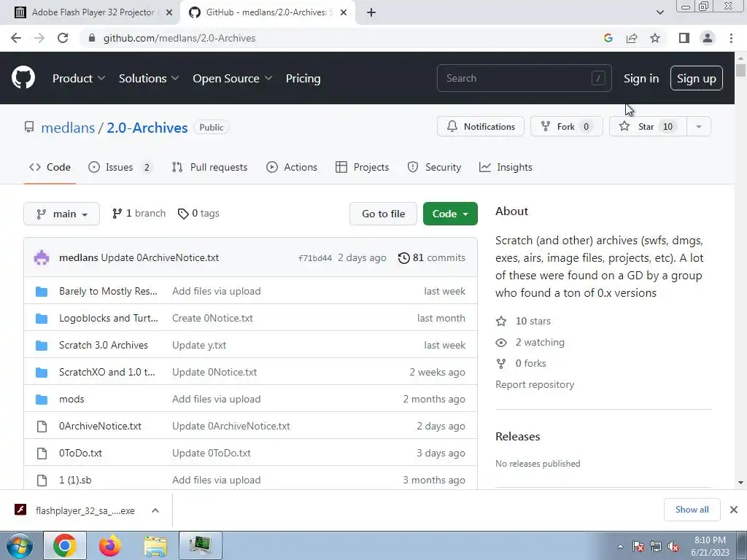Open the ScratchXO and 1.0 t... folder
This screenshot has width=747, height=560.
(107, 372)
